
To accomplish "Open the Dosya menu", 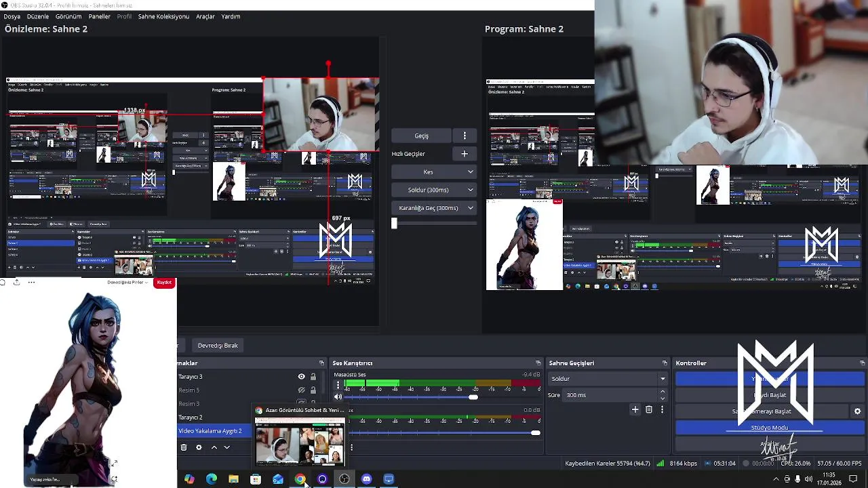I will point(12,16).
